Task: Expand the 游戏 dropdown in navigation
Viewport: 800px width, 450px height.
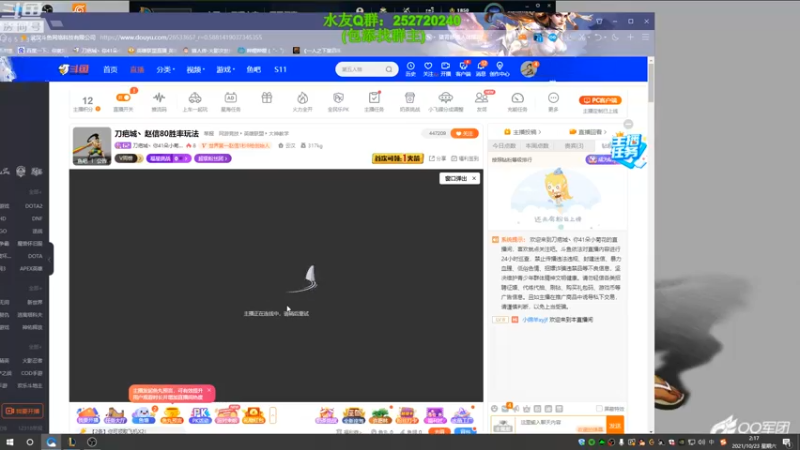Action: click(x=226, y=69)
